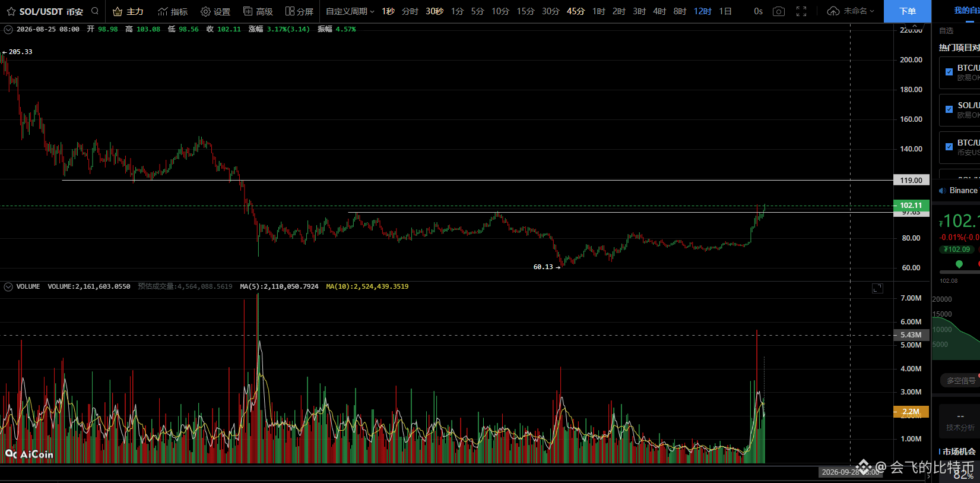Screen dimensions: 980x483
Task: Open the 我的自选 tab
Action: click(967, 11)
